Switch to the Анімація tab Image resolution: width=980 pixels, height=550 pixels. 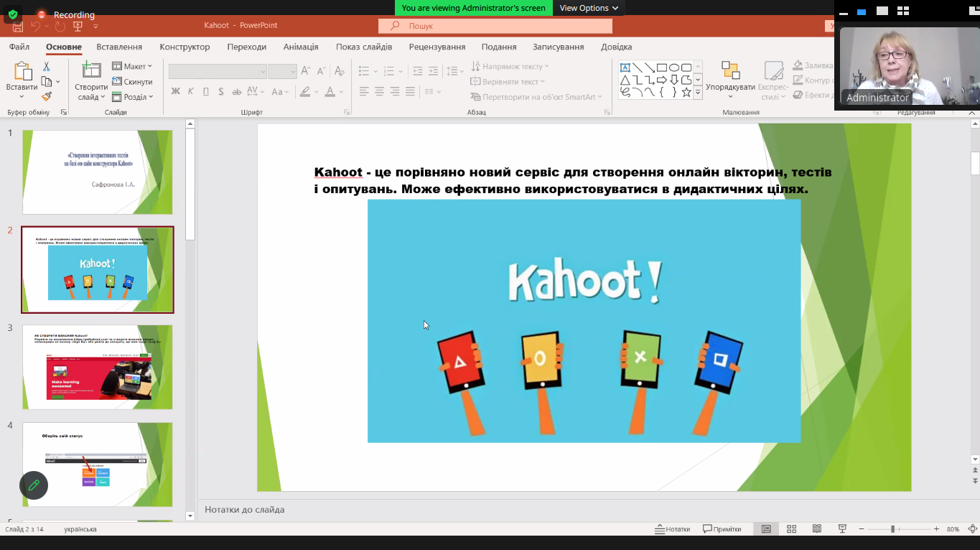point(301,47)
